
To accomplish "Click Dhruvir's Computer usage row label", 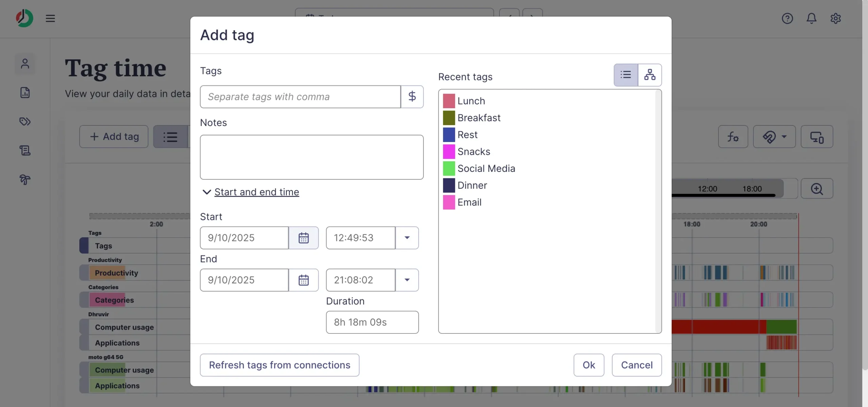I will coord(124,327).
